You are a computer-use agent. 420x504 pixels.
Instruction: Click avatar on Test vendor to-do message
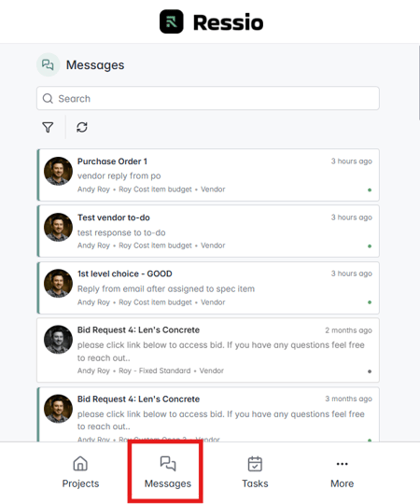[58, 227]
